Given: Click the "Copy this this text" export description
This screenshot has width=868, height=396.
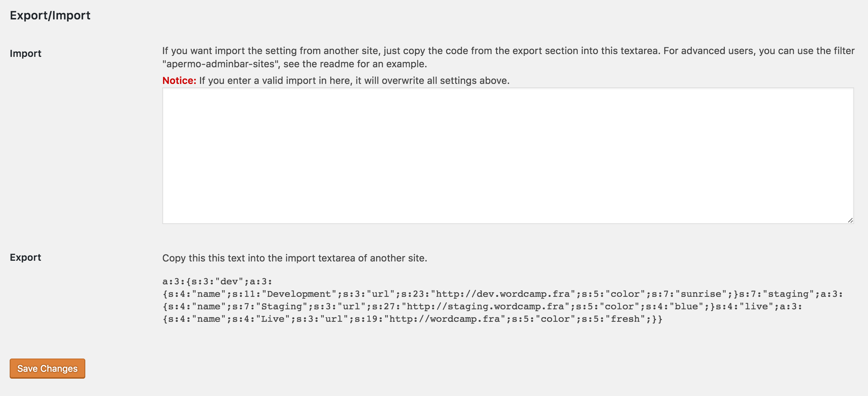Looking at the screenshot, I should click(x=295, y=258).
